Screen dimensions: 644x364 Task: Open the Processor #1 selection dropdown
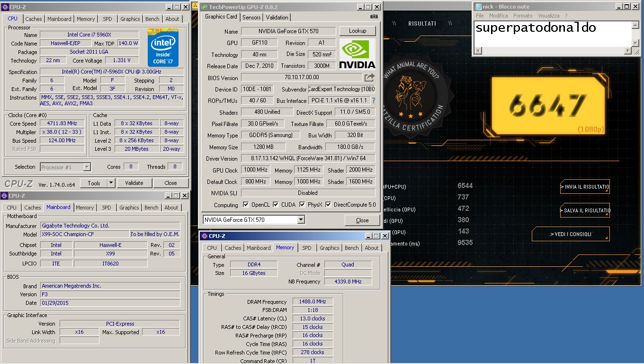87,167
